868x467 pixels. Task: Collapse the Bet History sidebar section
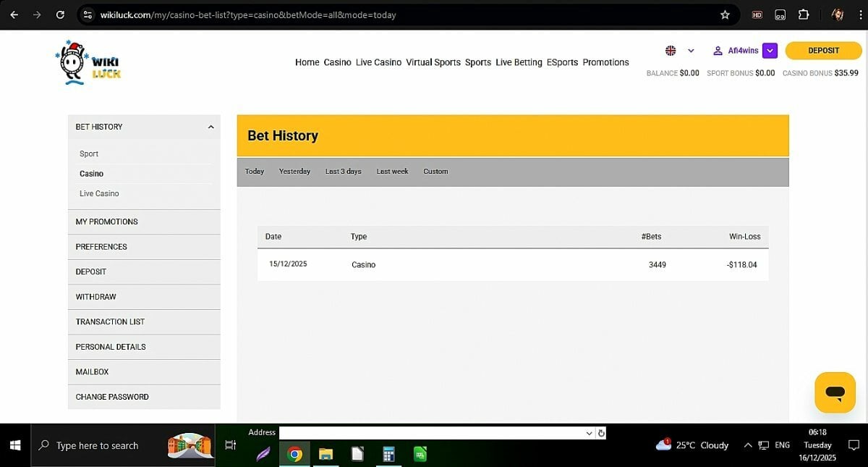click(x=210, y=127)
